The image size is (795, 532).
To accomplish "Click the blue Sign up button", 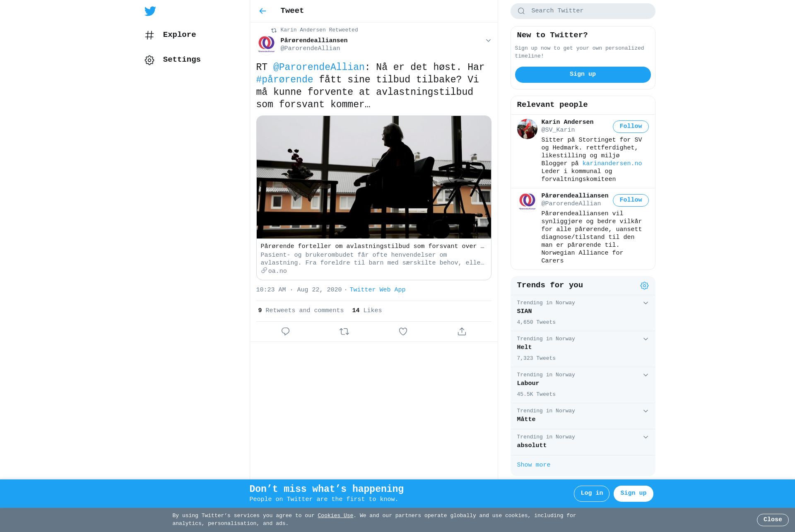I will point(583,75).
